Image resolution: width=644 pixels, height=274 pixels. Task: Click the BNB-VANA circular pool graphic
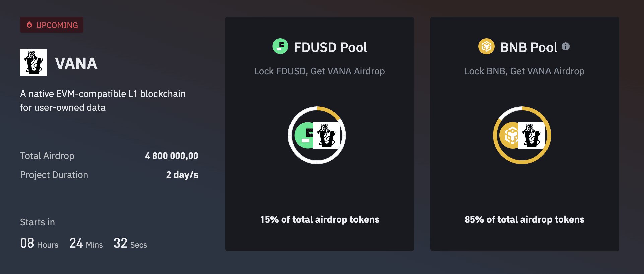click(522, 135)
